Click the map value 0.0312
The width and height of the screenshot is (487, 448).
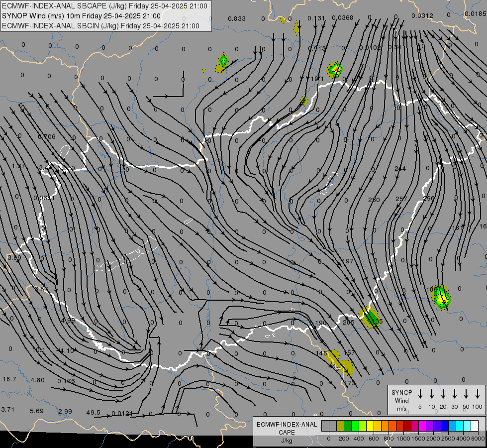tap(422, 15)
